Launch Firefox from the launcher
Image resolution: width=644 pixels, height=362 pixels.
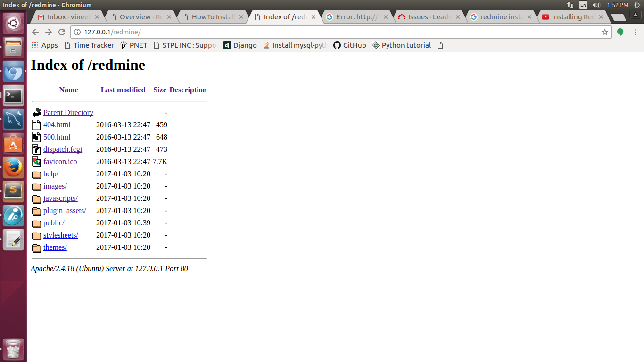pos(13,168)
